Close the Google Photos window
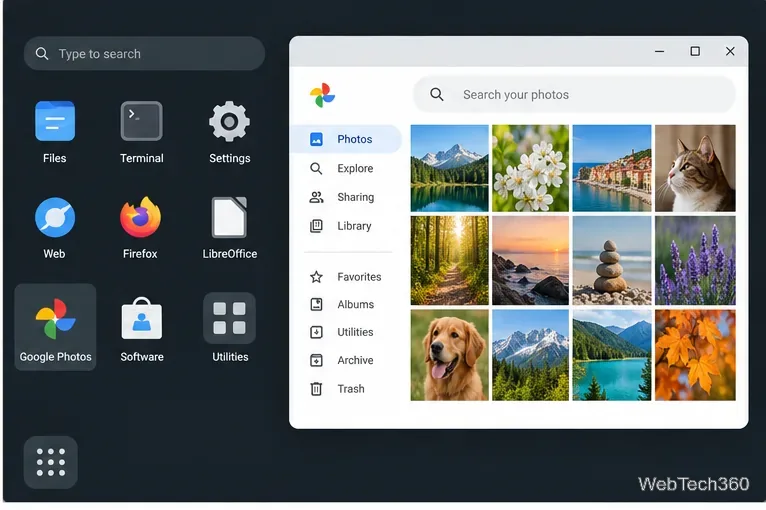The height and width of the screenshot is (510, 766). [730, 51]
